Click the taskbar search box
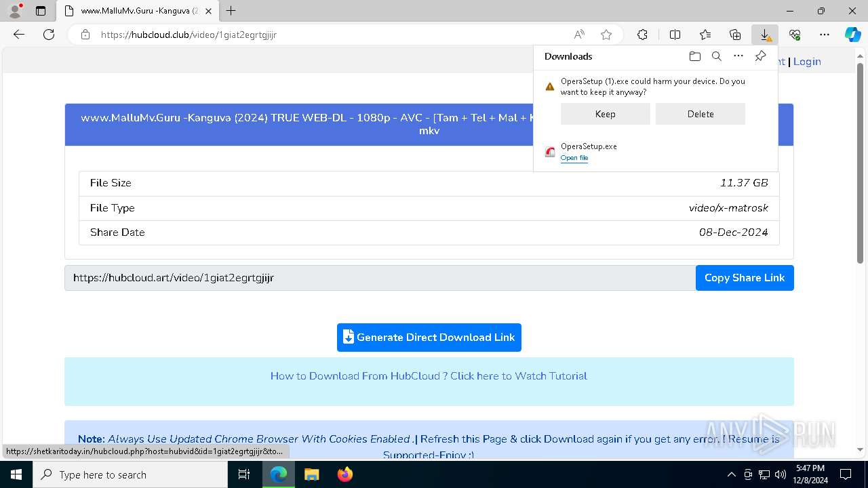 130,474
